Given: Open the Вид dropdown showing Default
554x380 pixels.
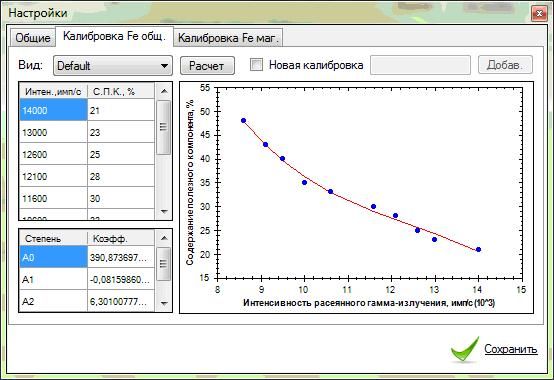Looking at the screenshot, I should tap(113, 66).
